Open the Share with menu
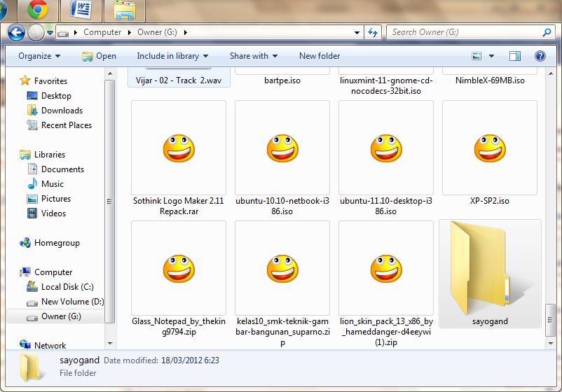This screenshot has width=562, height=392. click(254, 56)
